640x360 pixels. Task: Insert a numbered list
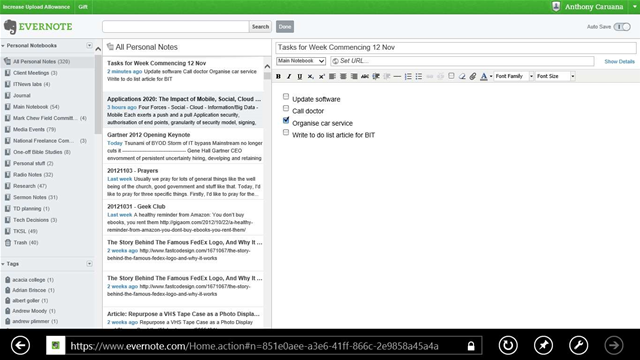click(x=408, y=76)
